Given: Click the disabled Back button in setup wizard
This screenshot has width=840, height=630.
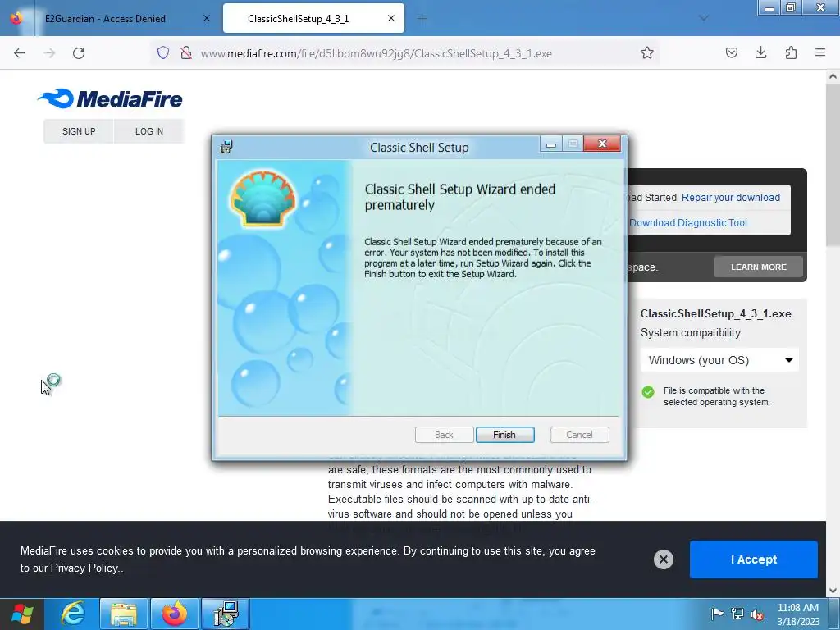Looking at the screenshot, I should click(444, 435).
